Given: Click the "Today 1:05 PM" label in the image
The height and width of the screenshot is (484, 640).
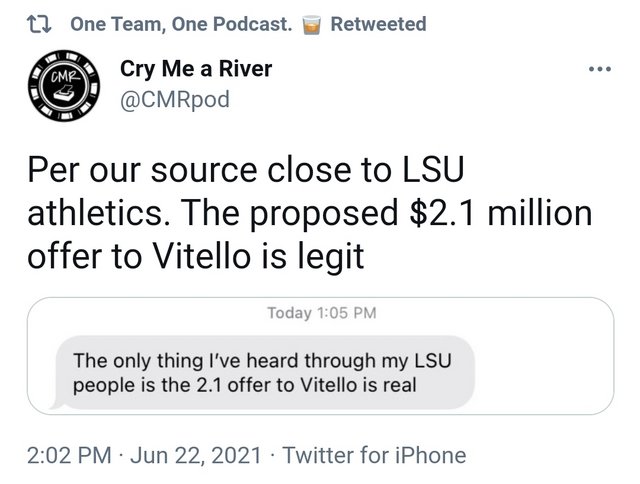Looking at the screenshot, I should [321, 313].
